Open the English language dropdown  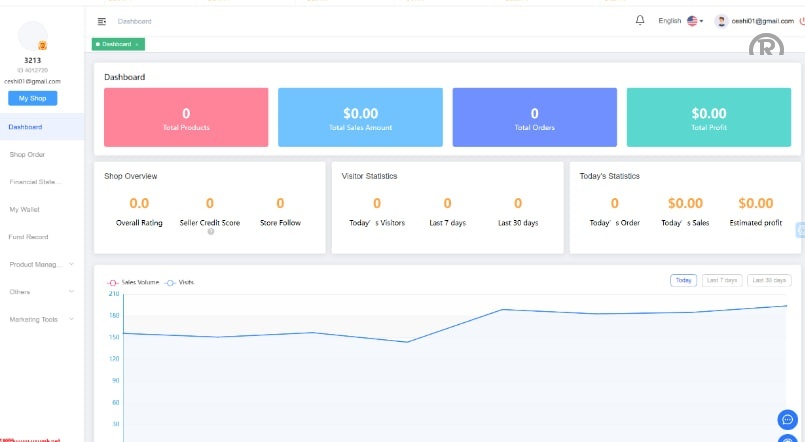pos(680,21)
